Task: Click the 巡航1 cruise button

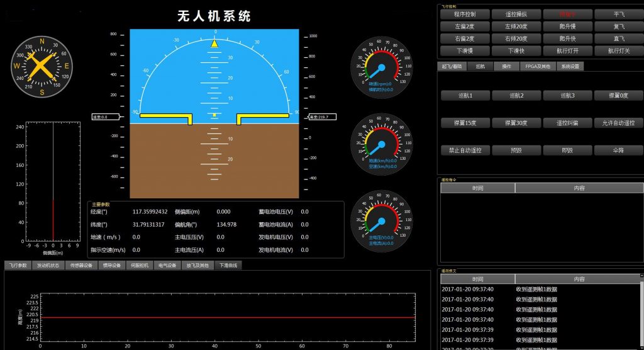Action: tap(465, 96)
